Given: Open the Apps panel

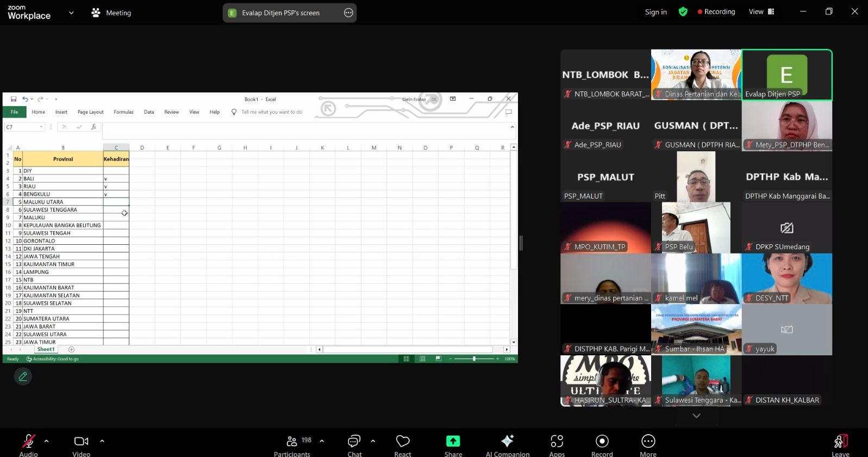Looking at the screenshot, I should tap(557, 444).
